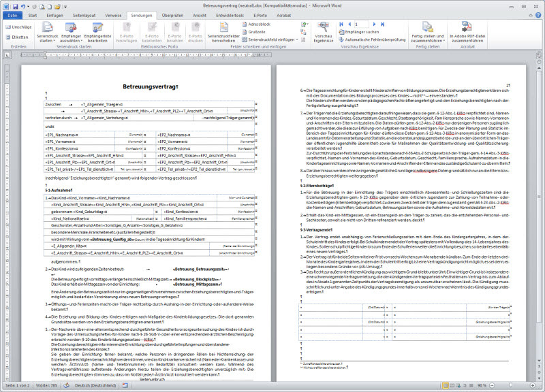Screen dimensions: 545x392
Task: Minimize the ribbon with the caret icon
Action: click(531, 15)
